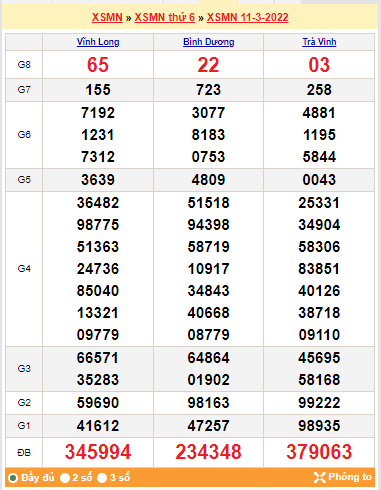Screen dimensions: 381x490
Task: Open the Bình Dương province link
Action: pos(209,42)
